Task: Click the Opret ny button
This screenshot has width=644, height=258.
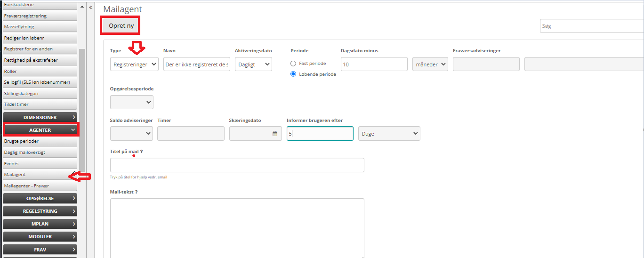Action: click(121, 26)
